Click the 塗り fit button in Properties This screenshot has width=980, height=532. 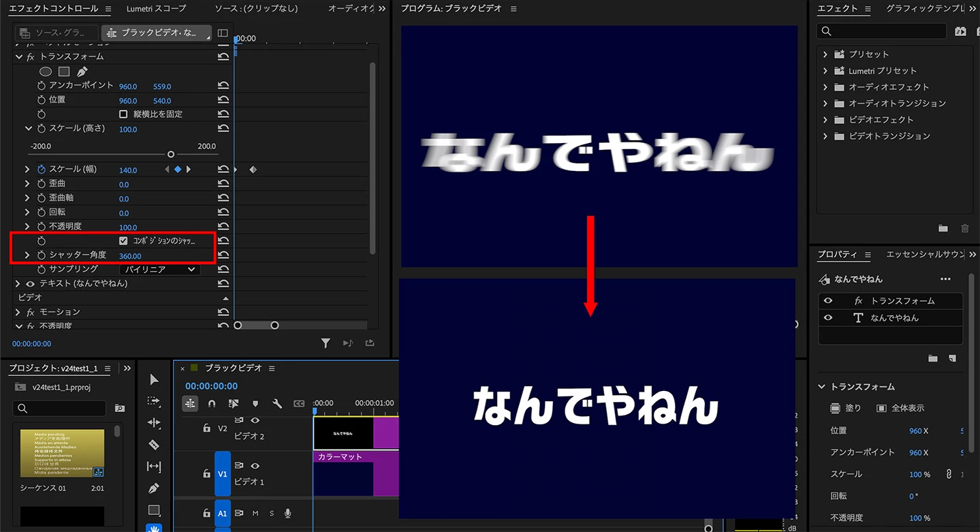click(846, 408)
